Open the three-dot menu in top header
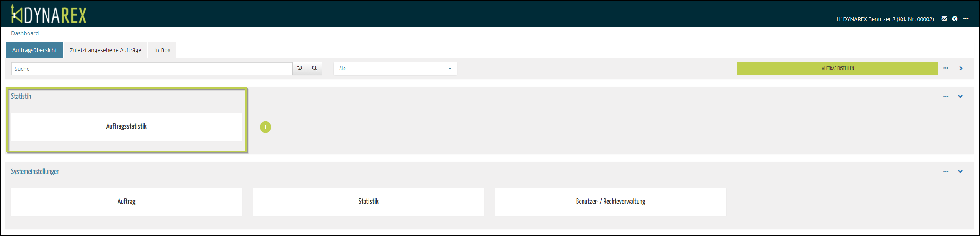This screenshot has width=980, height=236. pyautogui.click(x=966, y=19)
